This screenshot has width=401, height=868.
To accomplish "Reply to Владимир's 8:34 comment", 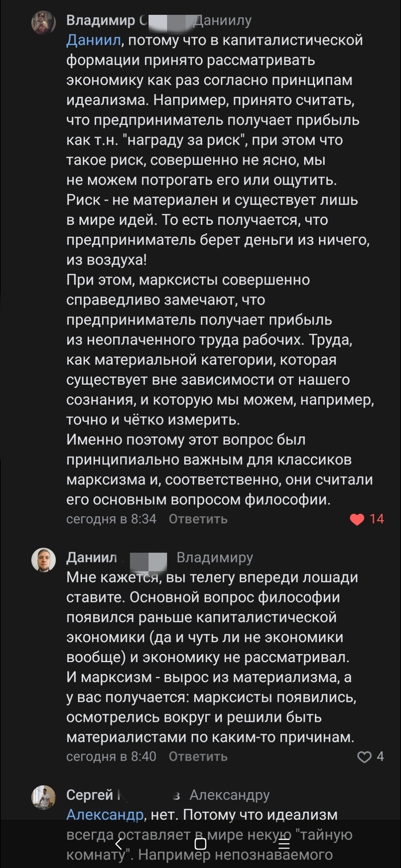I will tap(198, 519).
